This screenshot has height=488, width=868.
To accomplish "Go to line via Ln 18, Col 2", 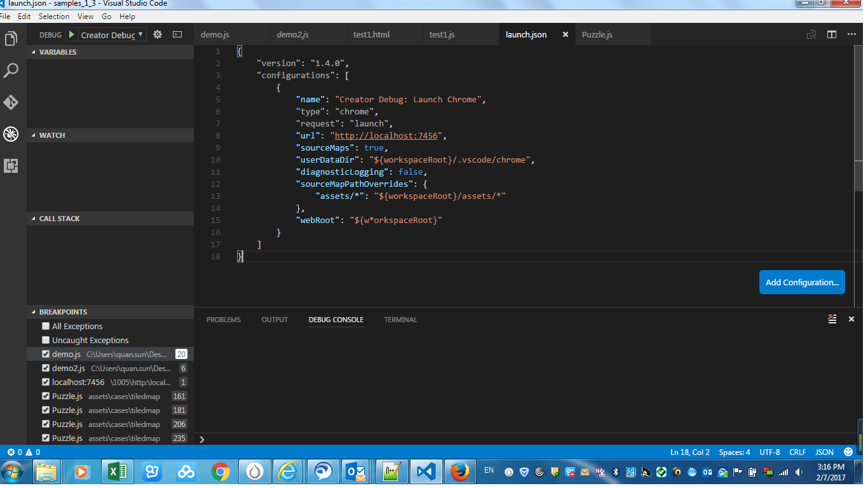I will click(690, 452).
